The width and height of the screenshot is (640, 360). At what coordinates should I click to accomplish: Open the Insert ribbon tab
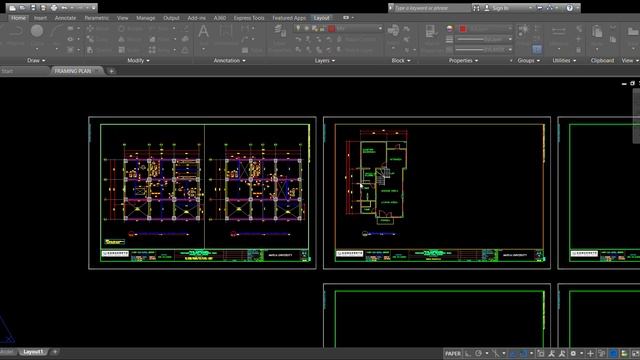click(40, 18)
